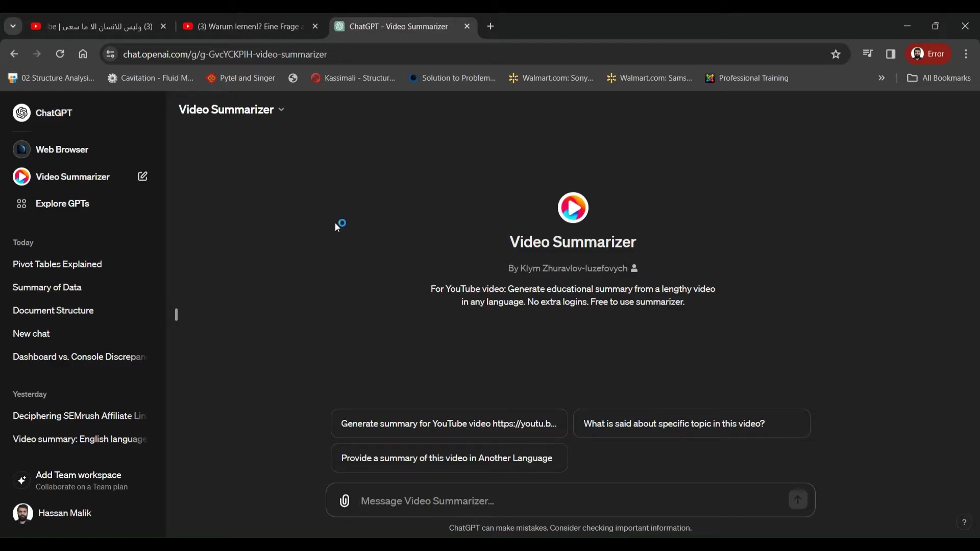Restore down the browser window
The width and height of the screenshot is (980, 551).
pyautogui.click(x=936, y=26)
